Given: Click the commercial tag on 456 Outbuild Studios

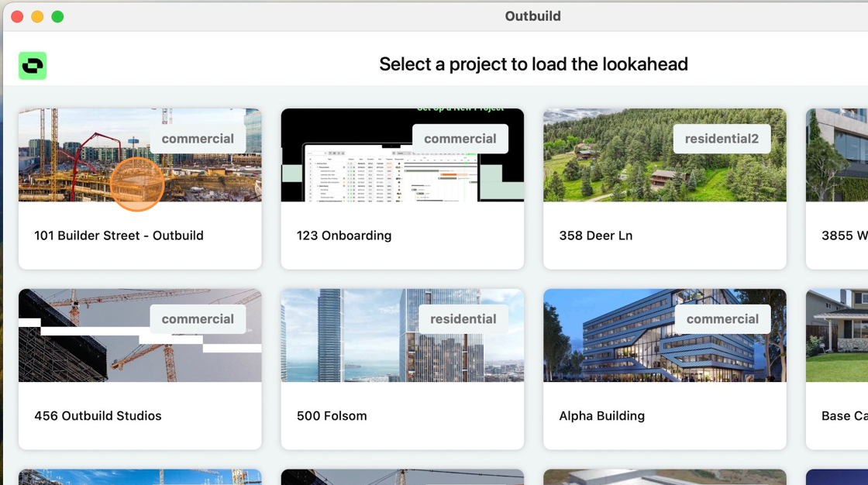Looking at the screenshot, I should (198, 319).
